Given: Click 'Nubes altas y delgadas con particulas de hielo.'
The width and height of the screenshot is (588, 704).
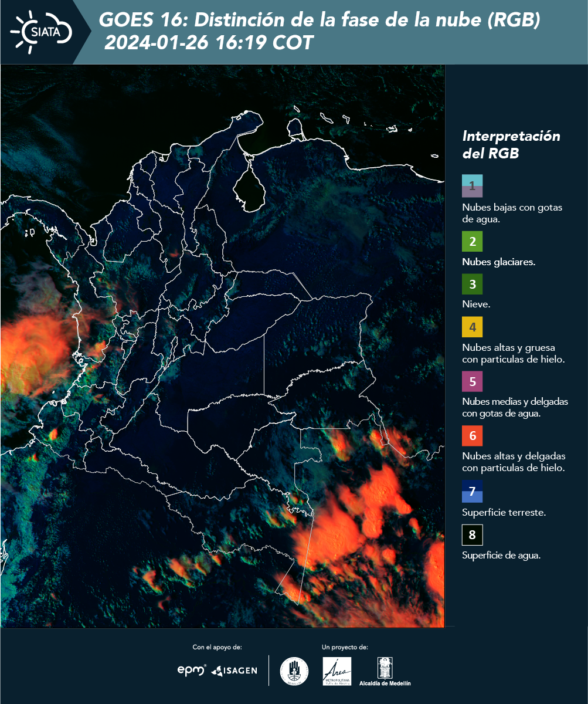Looking at the screenshot, I should (514, 462).
